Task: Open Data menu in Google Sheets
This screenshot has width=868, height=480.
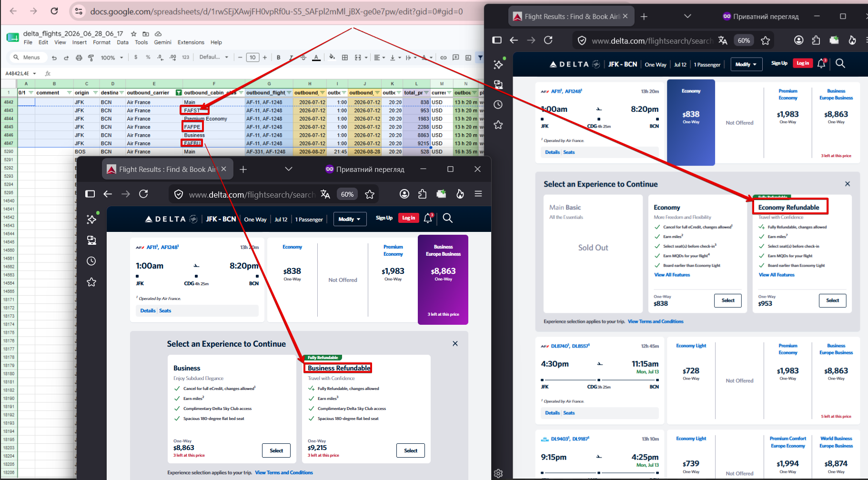Action: (x=122, y=42)
